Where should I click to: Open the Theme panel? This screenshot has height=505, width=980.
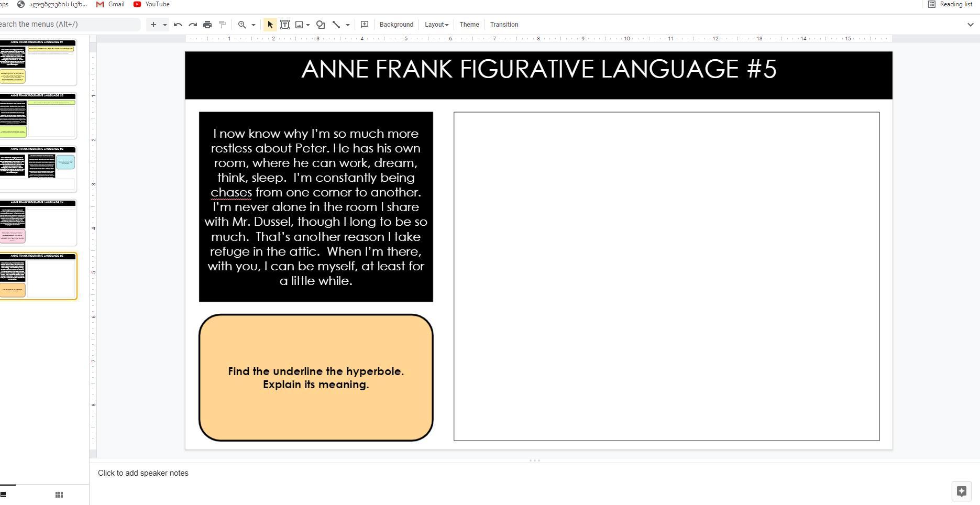469,25
